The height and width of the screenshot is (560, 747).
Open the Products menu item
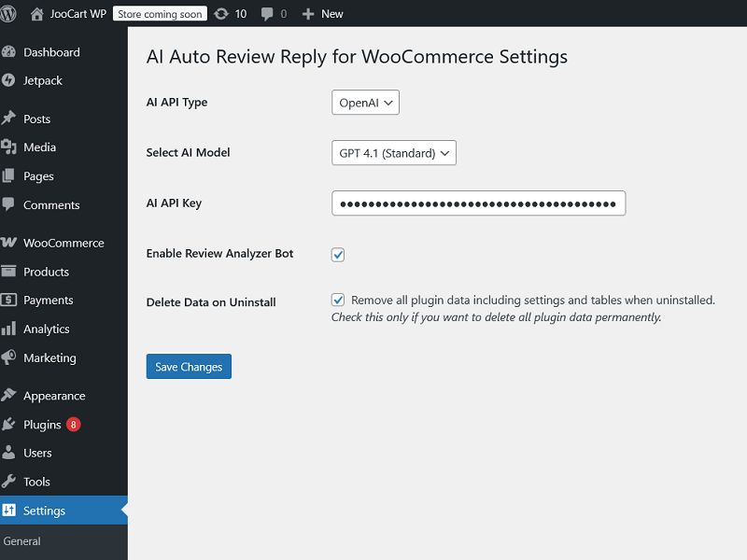(46, 272)
